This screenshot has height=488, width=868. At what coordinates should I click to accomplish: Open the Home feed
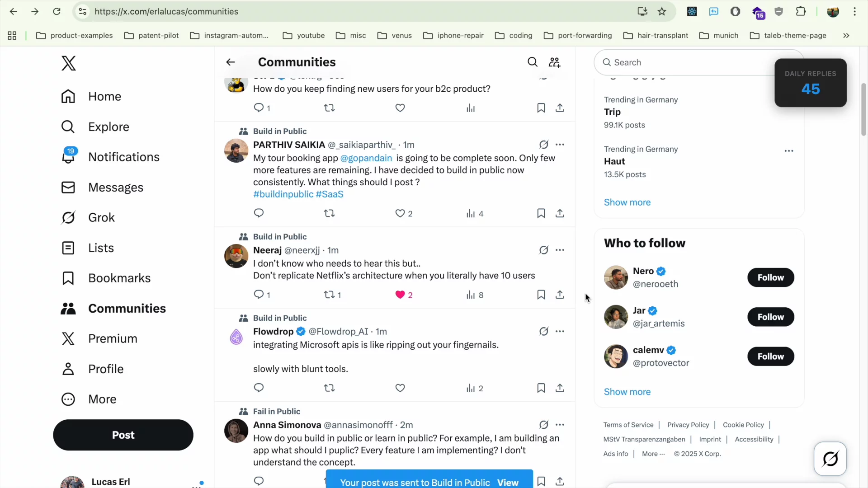click(x=104, y=96)
